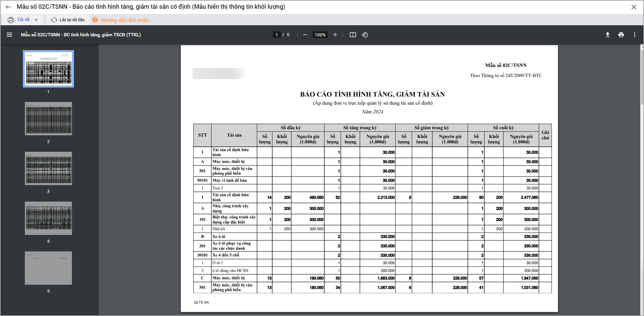
Task: Show page 5 thumbnail
Action: pos(48,268)
